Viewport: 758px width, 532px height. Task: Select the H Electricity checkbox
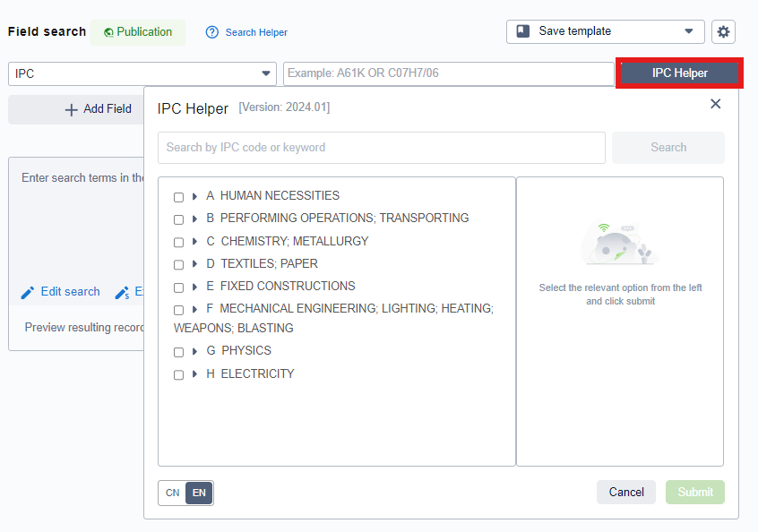pyautogui.click(x=179, y=375)
